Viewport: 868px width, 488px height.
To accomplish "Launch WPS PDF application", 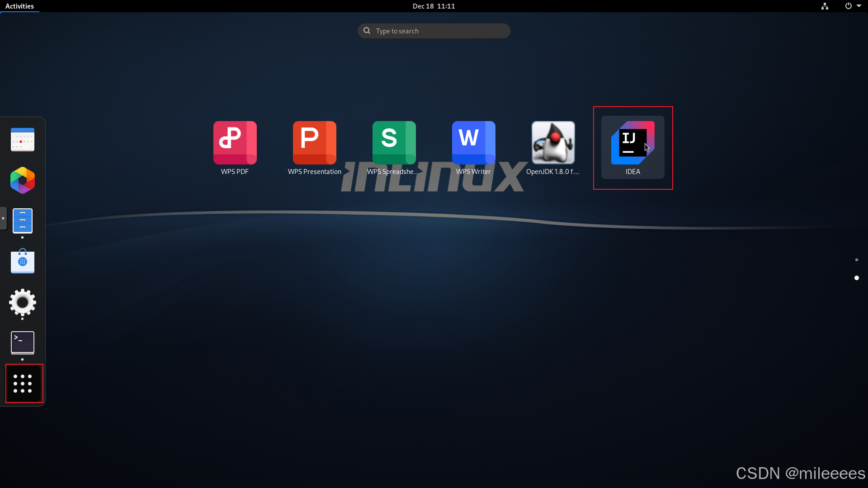I will click(234, 143).
